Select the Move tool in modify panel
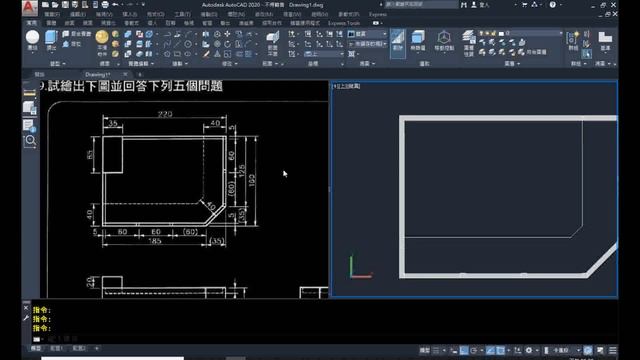 pos(227,34)
